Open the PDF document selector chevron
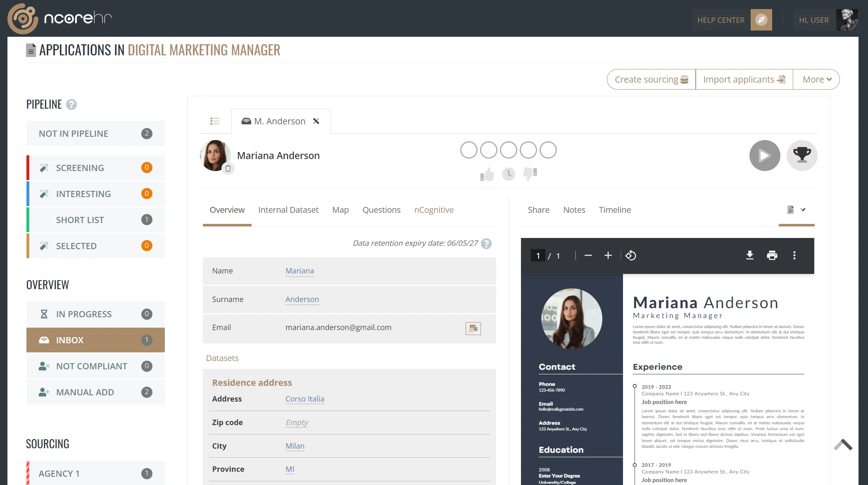868x485 pixels. (803, 210)
